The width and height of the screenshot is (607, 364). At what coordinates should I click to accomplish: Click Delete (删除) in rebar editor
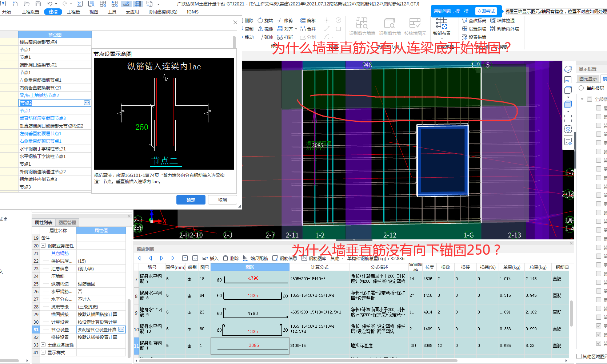pyautogui.click(x=231, y=258)
